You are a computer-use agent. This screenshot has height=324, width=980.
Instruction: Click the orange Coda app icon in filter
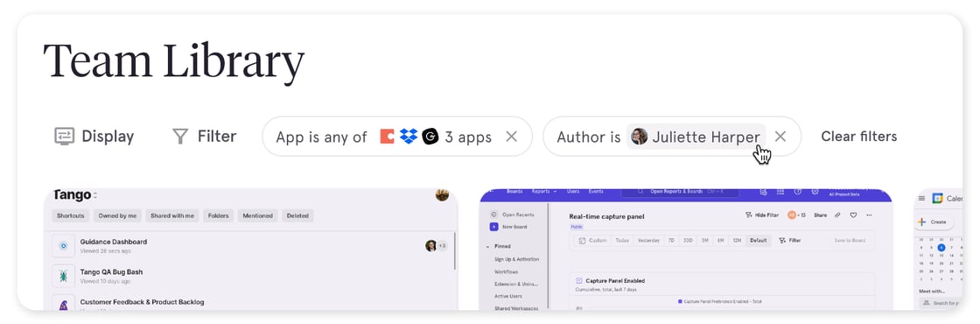point(387,137)
